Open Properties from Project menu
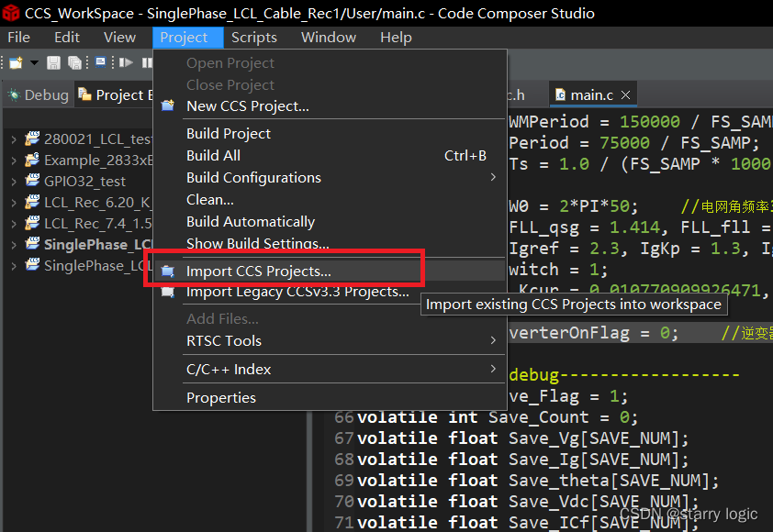This screenshot has width=773, height=532. [330, 397]
